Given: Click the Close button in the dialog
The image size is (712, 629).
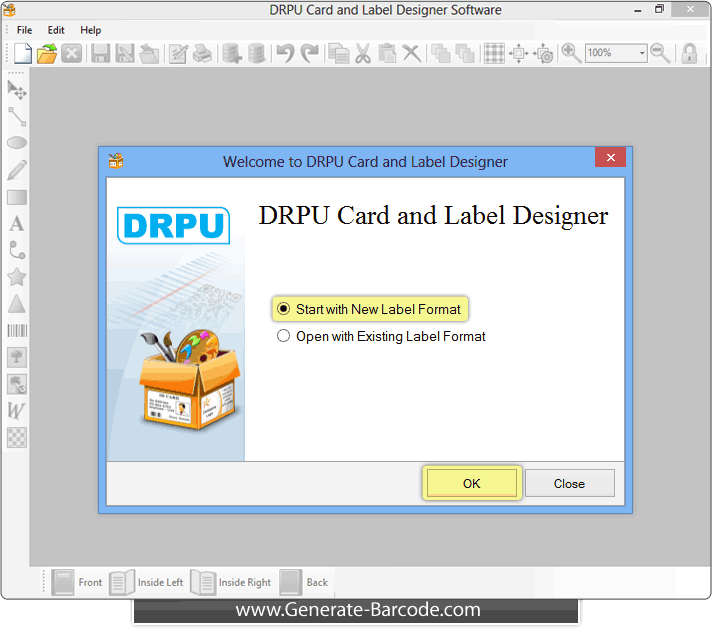Looking at the screenshot, I should (570, 484).
